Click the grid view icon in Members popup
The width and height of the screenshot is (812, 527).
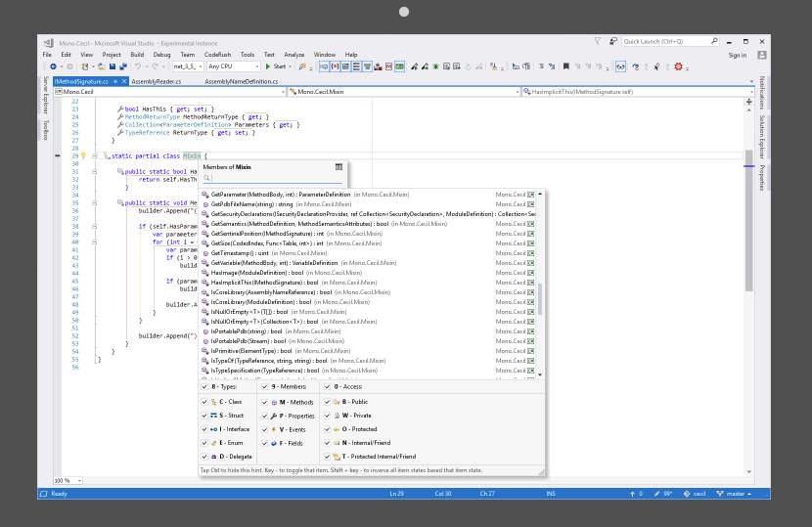[x=338, y=166]
